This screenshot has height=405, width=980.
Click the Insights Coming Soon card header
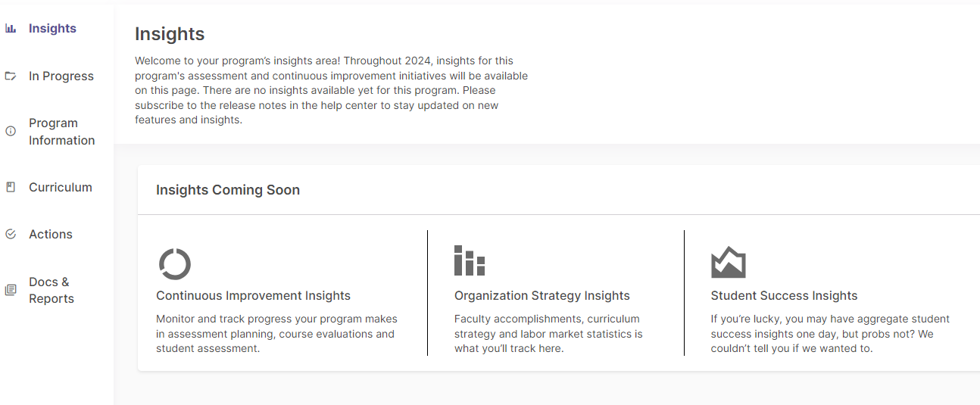tap(559, 190)
